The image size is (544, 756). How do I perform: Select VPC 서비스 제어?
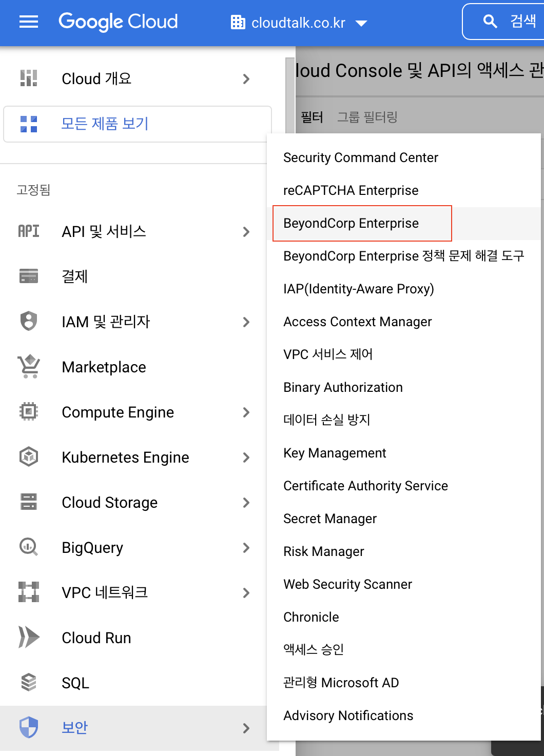point(404,354)
